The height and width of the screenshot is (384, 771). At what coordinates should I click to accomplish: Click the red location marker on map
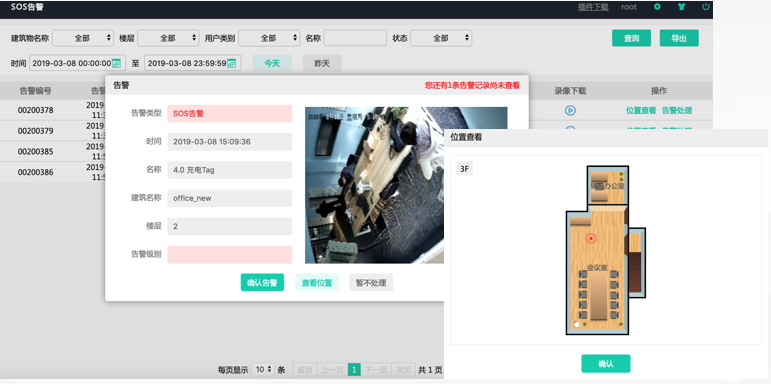591,238
